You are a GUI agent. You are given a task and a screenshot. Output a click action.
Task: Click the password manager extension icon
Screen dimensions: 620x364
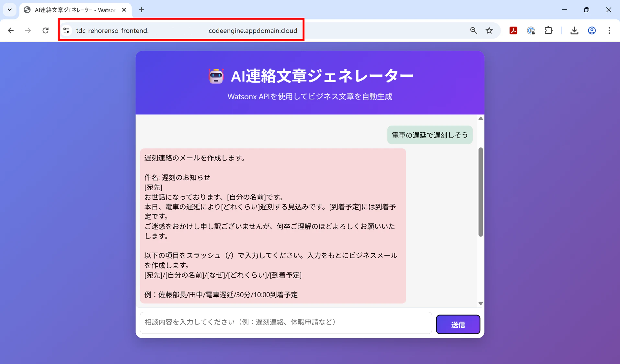pyautogui.click(x=531, y=30)
